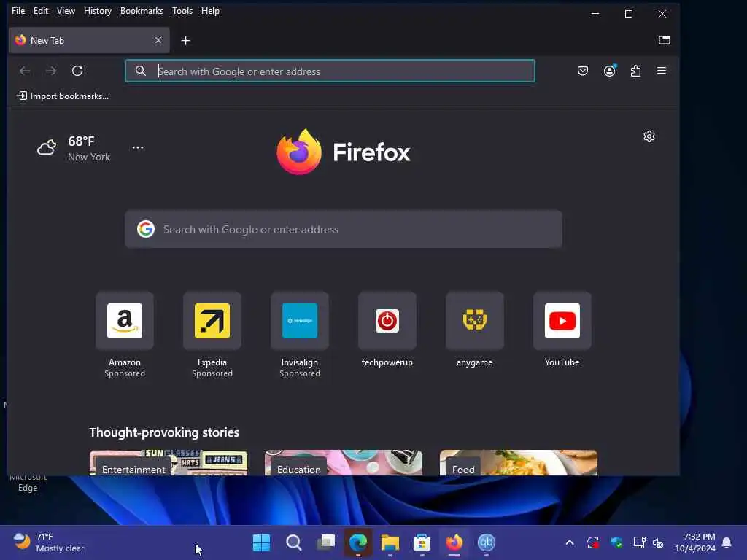Reload the current page
The width and height of the screenshot is (747, 560).
click(77, 71)
